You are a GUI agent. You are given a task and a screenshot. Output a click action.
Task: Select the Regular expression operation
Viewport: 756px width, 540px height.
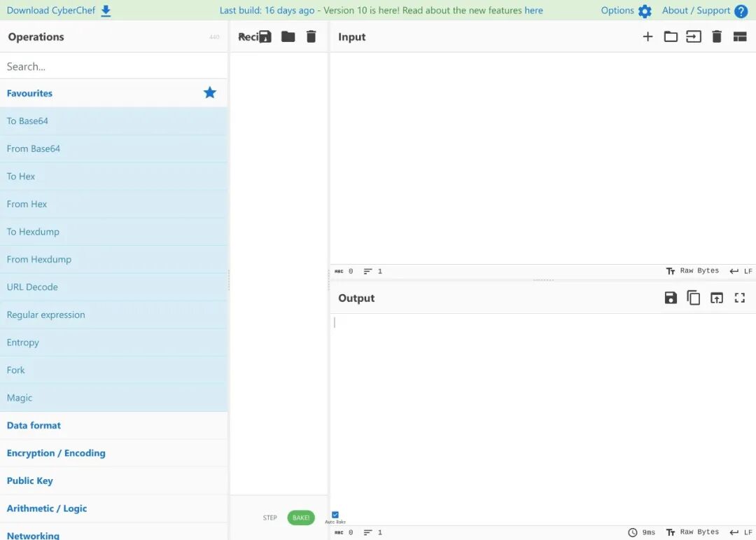114,314
